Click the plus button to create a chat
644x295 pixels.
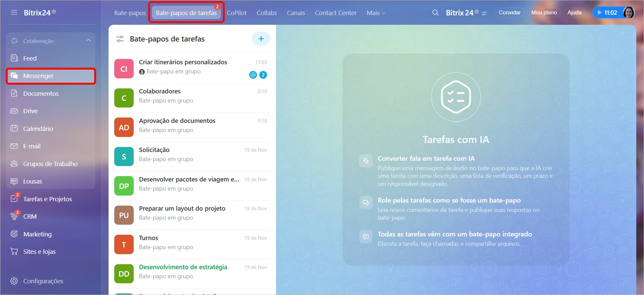[x=261, y=39]
